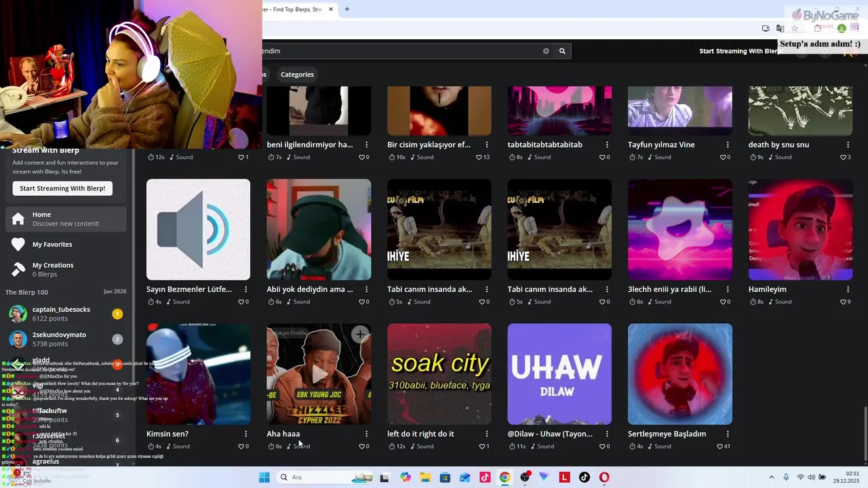
Task: Click the soak city thumbnail
Action: (439, 374)
